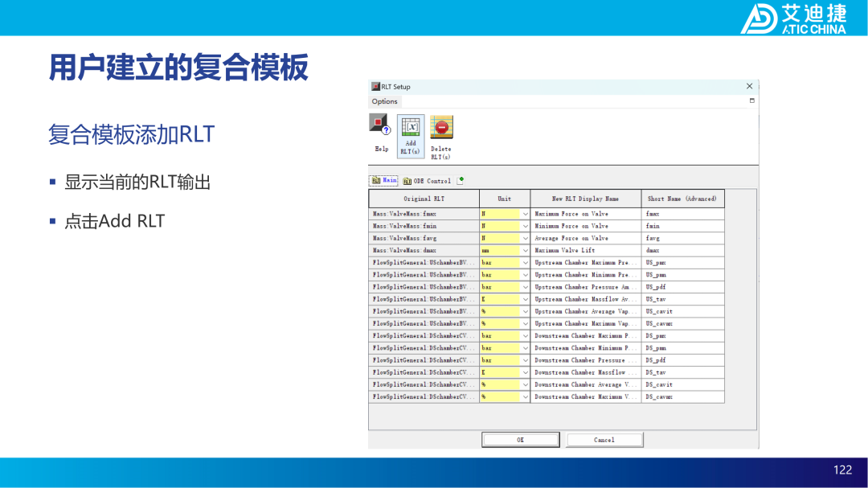
Task: Open unit dropdown for US_tav row
Action: [525, 299]
